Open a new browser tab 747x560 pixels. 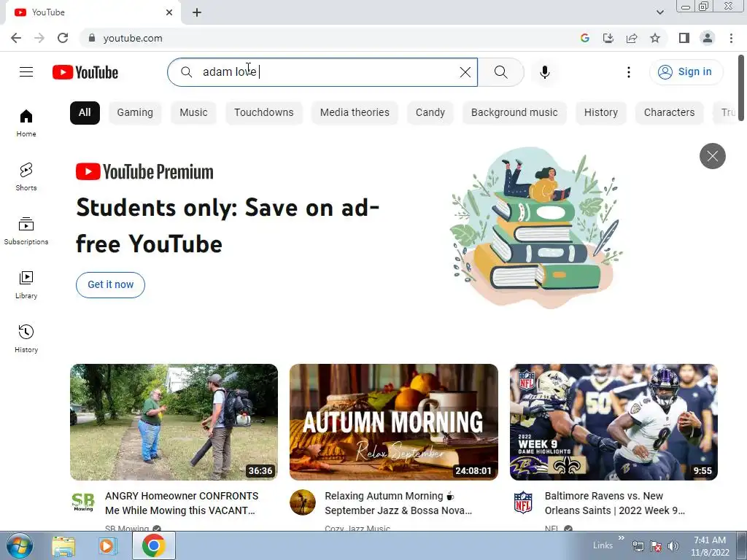tap(197, 12)
